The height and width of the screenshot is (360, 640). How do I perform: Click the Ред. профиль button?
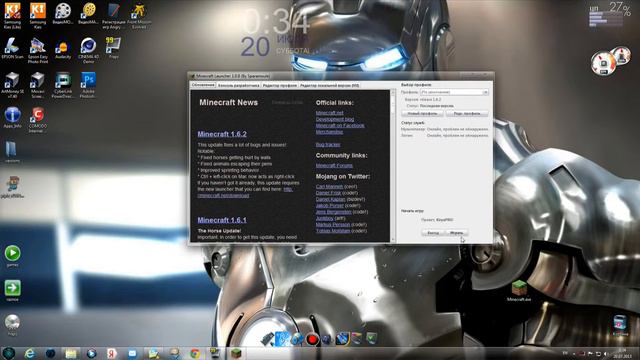(x=467, y=113)
